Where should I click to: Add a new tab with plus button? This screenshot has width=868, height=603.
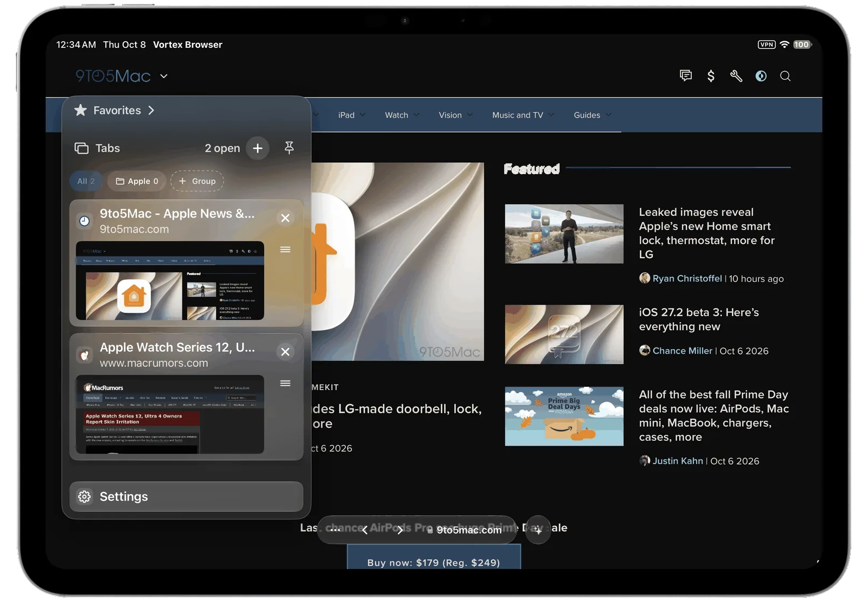click(x=258, y=148)
